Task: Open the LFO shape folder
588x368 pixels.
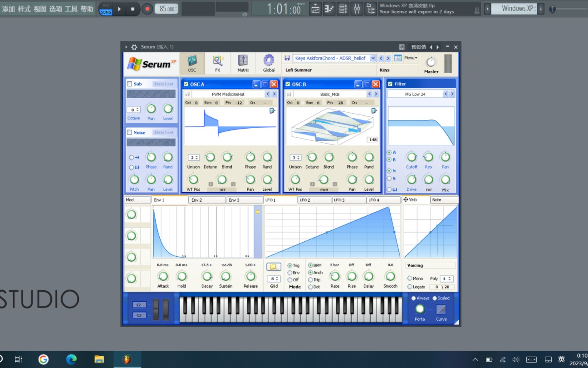Action: [x=274, y=267]
